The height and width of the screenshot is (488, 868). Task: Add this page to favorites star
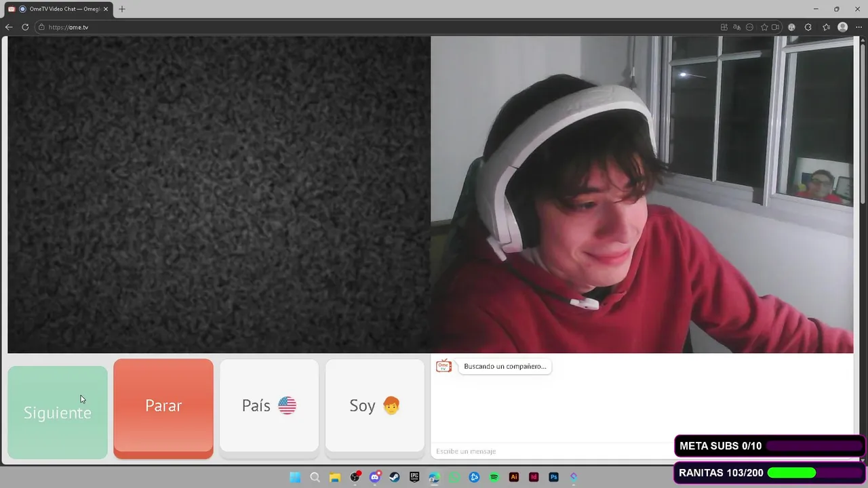(764, 27)
